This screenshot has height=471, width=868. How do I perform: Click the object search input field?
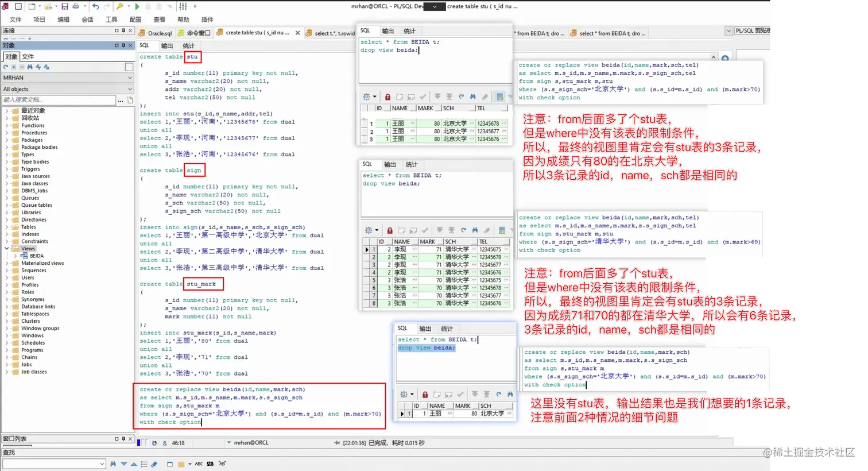59,101
